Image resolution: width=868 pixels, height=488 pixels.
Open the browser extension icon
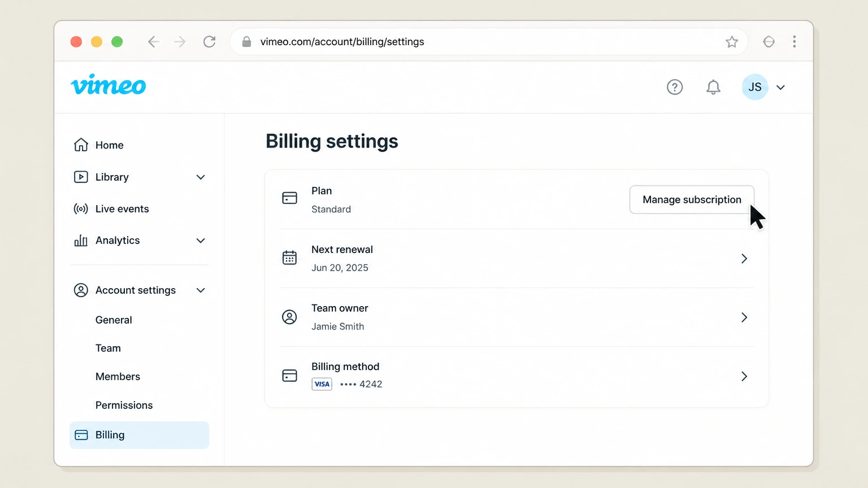769,42
